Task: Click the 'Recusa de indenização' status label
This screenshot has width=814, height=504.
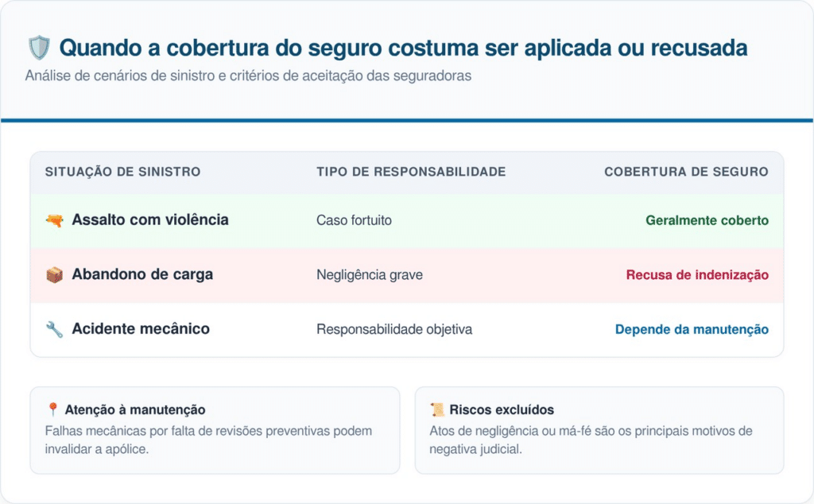Action: (x=697, y=275)
